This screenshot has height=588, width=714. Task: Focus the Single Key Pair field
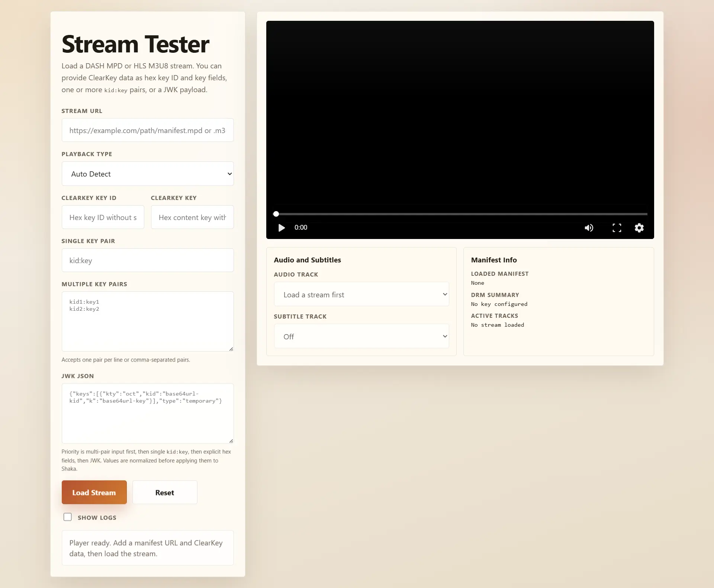(148, 260)
